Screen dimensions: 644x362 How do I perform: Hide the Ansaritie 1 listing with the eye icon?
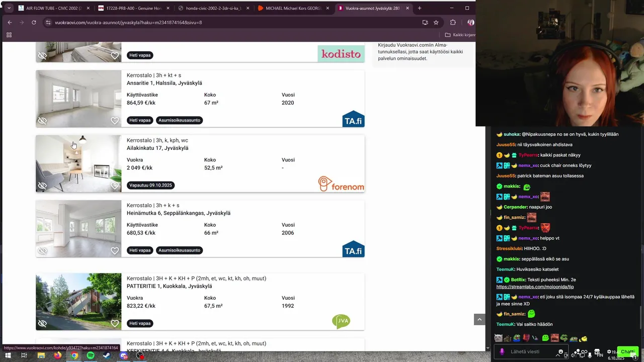coord(42,121)
